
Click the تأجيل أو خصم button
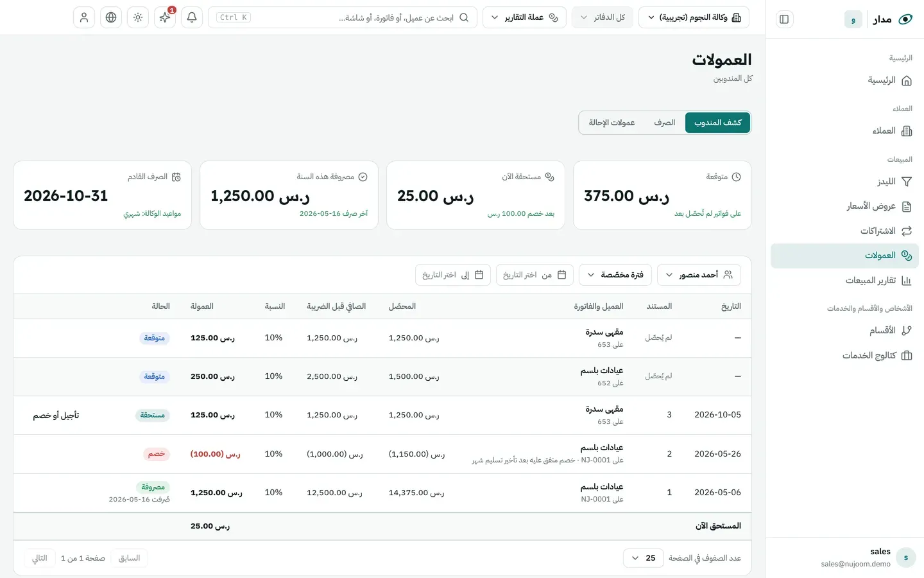56,416
